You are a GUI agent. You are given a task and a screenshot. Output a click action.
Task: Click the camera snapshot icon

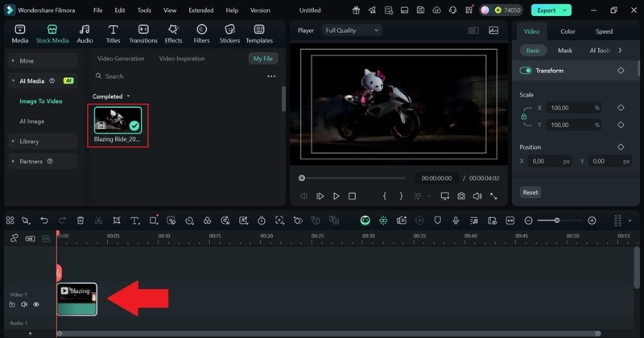click(x=461, y=196)
